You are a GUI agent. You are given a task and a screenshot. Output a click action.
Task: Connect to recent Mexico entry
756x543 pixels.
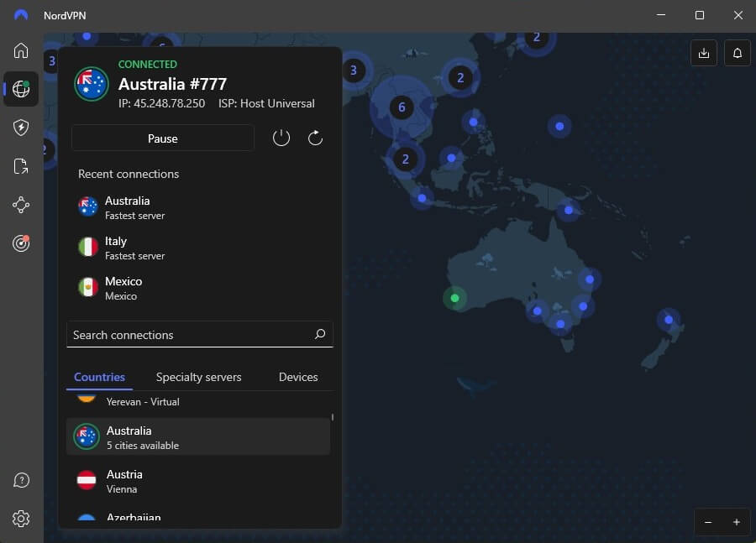click(200, 288)
